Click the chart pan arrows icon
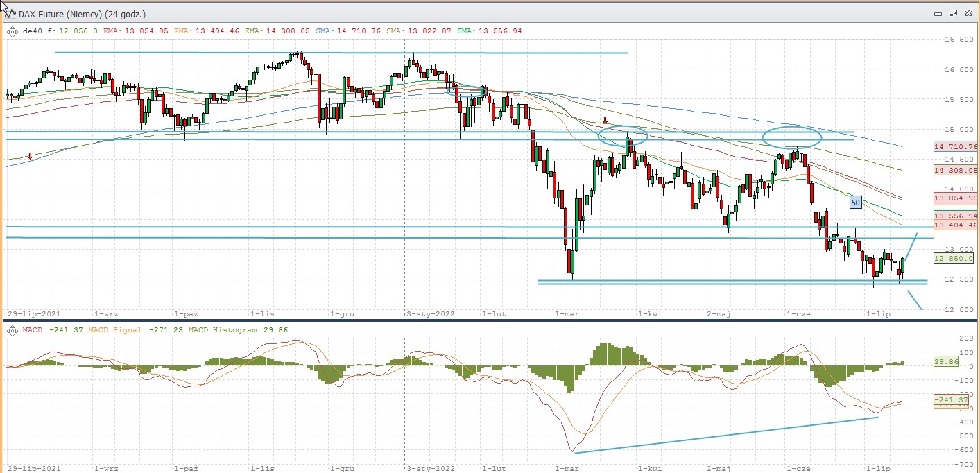 coord(11,30)
